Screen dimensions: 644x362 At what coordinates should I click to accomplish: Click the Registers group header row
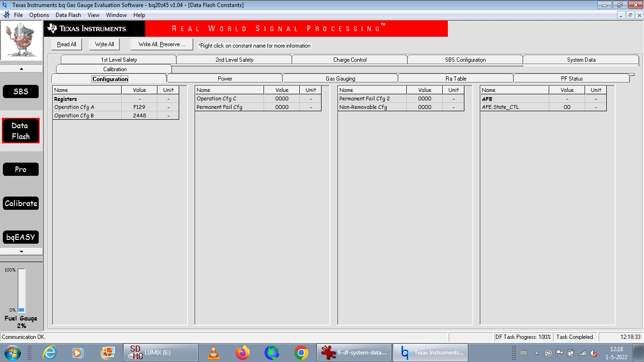tap(116, 99)
